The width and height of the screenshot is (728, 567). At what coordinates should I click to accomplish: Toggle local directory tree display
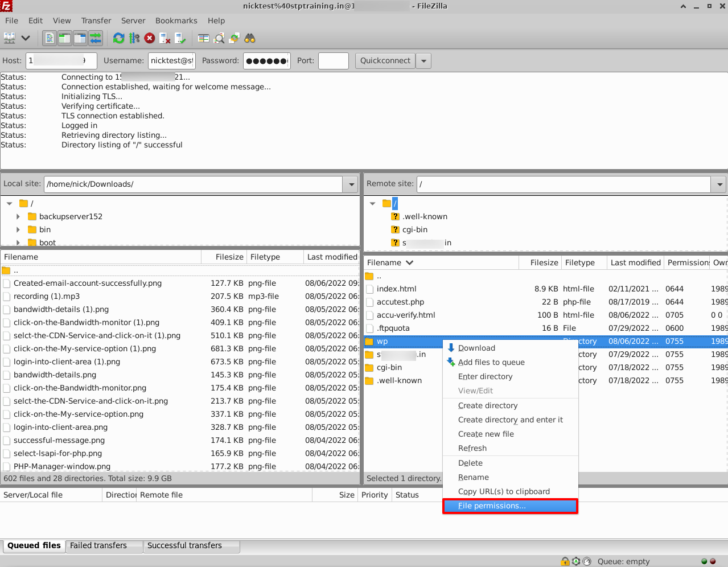[65, 38]
